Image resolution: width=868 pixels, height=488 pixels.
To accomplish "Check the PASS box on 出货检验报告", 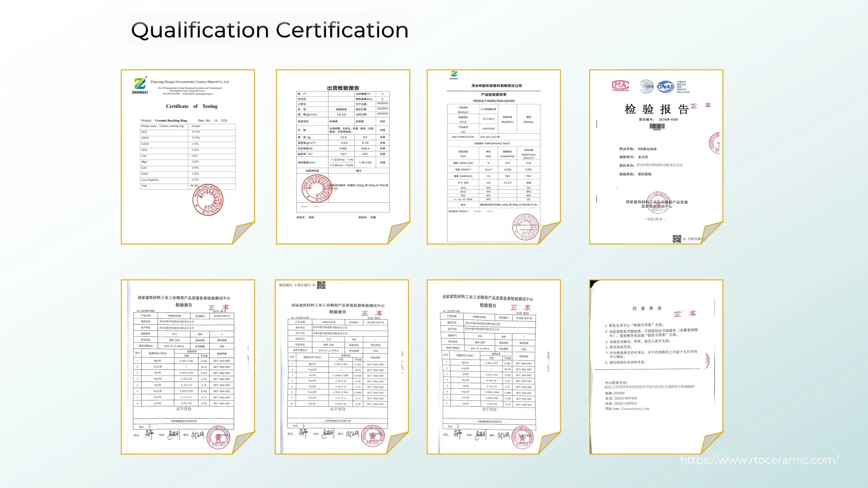I will (302, 206).
